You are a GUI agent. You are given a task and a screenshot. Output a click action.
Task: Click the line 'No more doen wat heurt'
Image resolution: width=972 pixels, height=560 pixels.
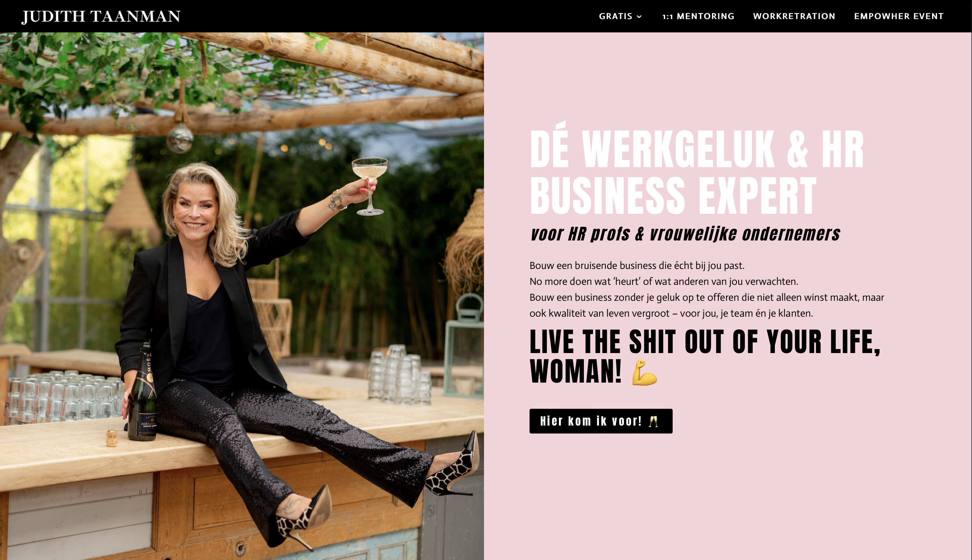(x=664, y=281)
